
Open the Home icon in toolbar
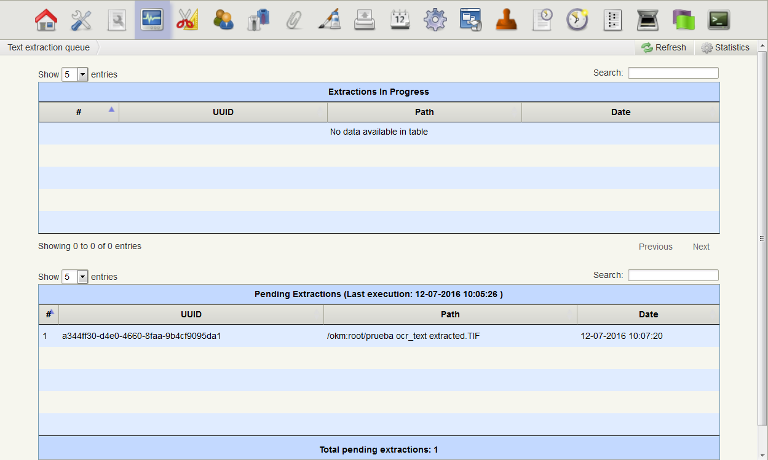[46, 20]
